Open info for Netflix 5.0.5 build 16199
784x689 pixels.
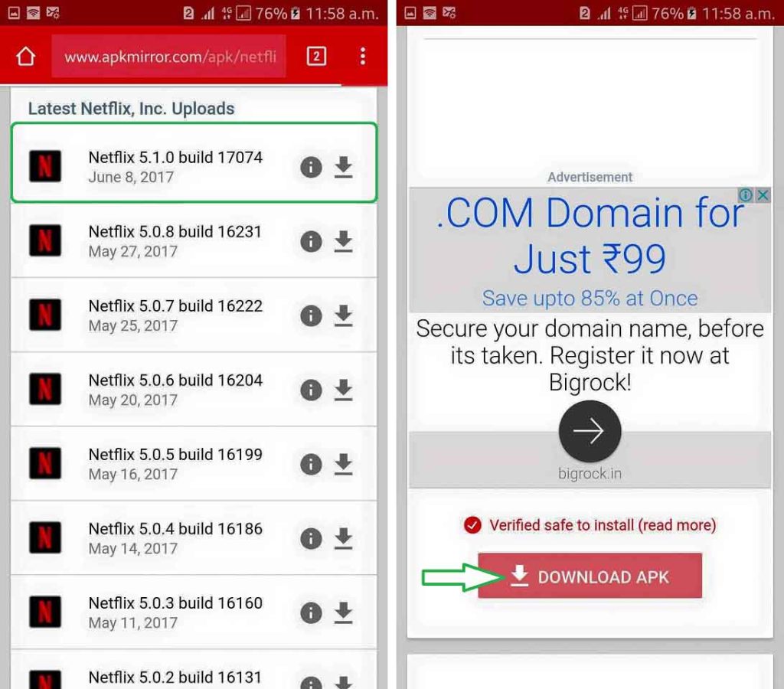click(x=311, y=465)
